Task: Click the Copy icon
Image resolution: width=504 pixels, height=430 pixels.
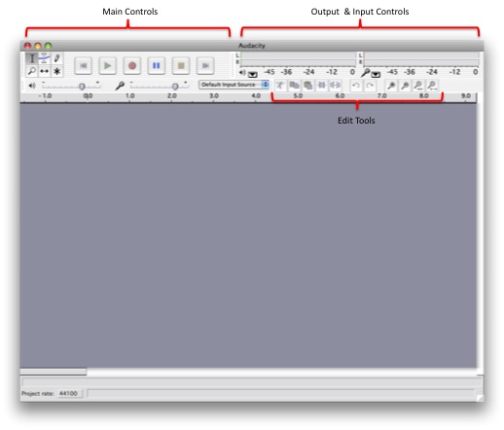Action: 294,86
